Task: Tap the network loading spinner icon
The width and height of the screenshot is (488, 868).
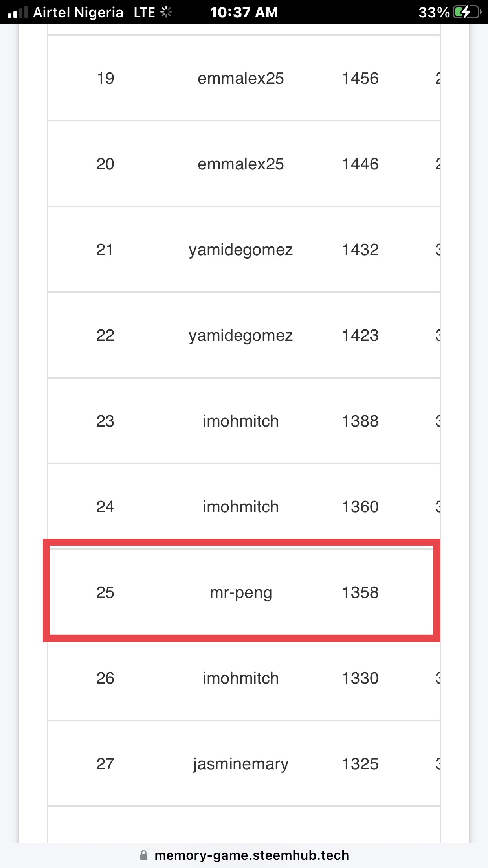Action: pyautogui.click(x=166, y=13)
